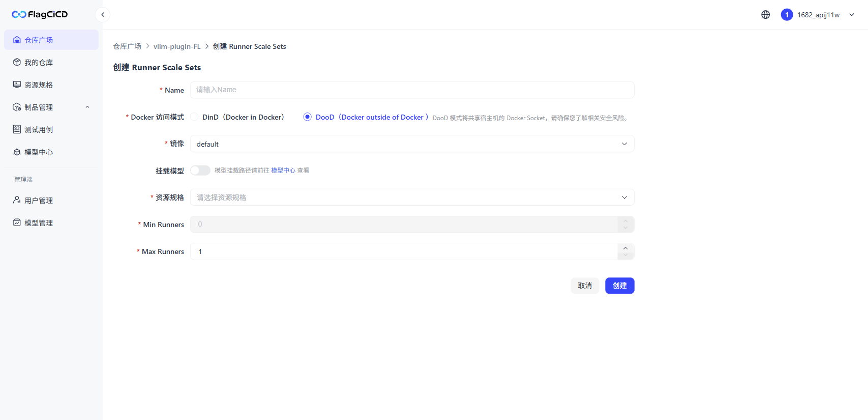Viewport: 868px width, 420px height.
Task: Click the Min Runners input field
Action: [x=404, y=224]
